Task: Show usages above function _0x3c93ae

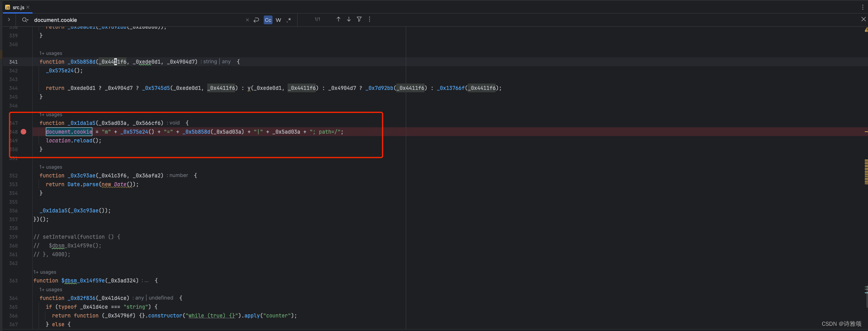Action: point(51,167)
